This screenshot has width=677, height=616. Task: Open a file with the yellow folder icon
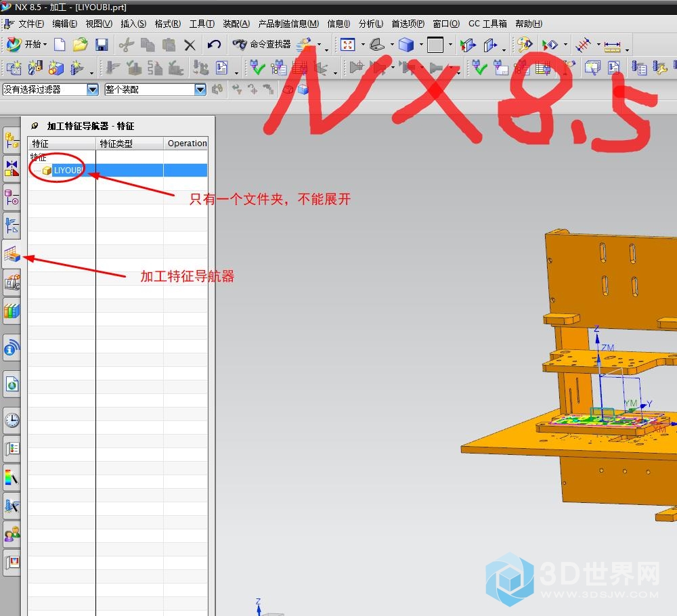(x=81, y=44)
